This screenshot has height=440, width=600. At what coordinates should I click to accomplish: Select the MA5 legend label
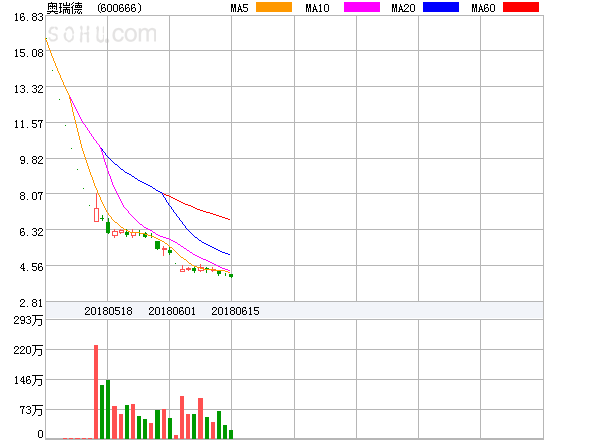pos(239,8)
